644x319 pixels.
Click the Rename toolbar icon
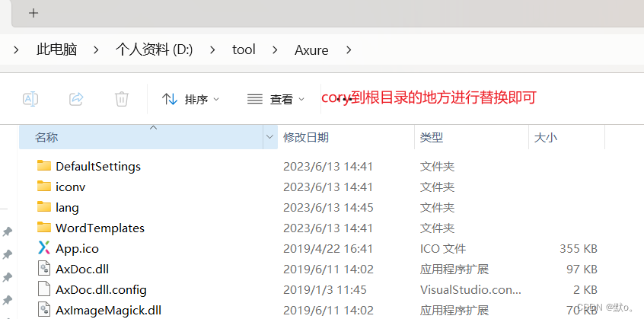(x=30, y=99)
